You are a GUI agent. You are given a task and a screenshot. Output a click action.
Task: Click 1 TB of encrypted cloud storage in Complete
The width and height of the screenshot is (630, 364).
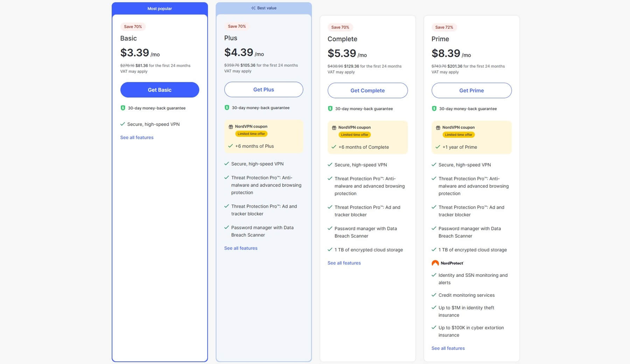point(369,250)
